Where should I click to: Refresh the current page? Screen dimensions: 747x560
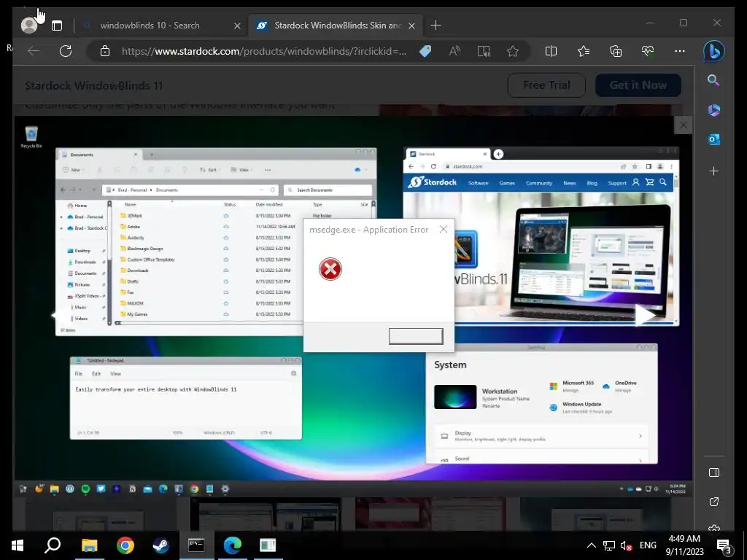point(66,52)
